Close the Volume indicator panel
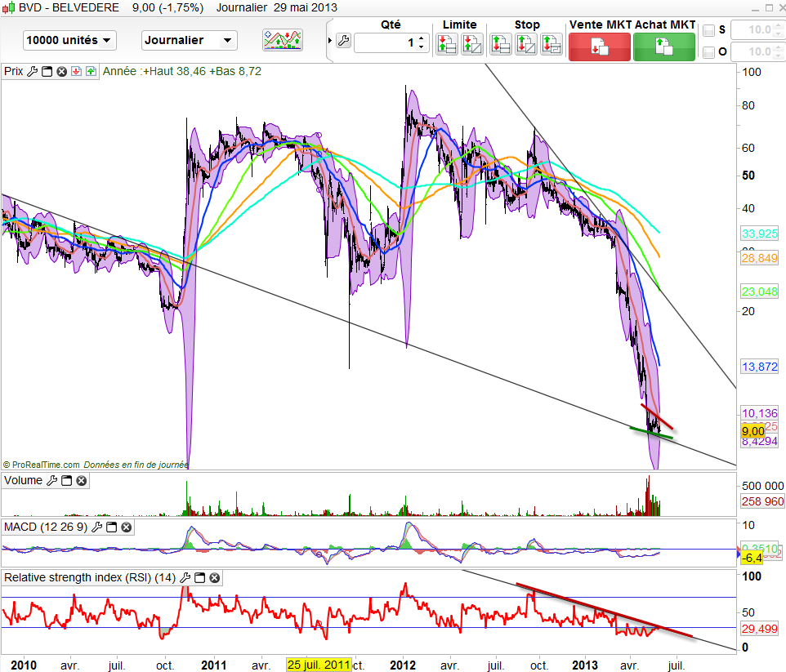The width and height of the screenshot is (786, 672). tap(81, 481)
